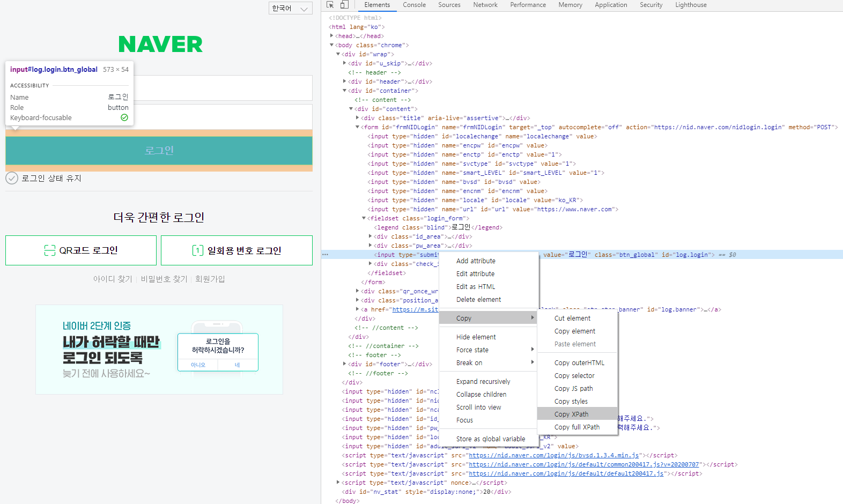This screenshot has height=504, width=843.
Task: Select the input type="submit" DOM row
Action: pos(582,255)
